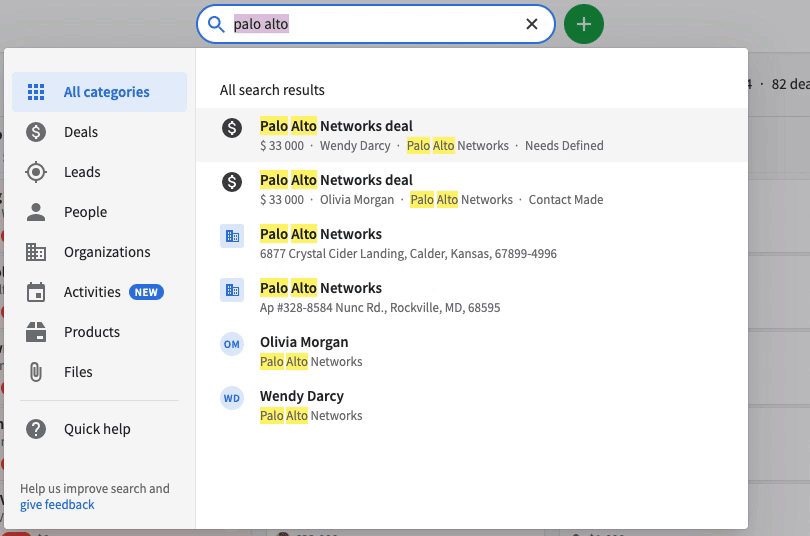Click the Contact Made stage text
This screenshot has width=810, height=536.
point(566,200)
